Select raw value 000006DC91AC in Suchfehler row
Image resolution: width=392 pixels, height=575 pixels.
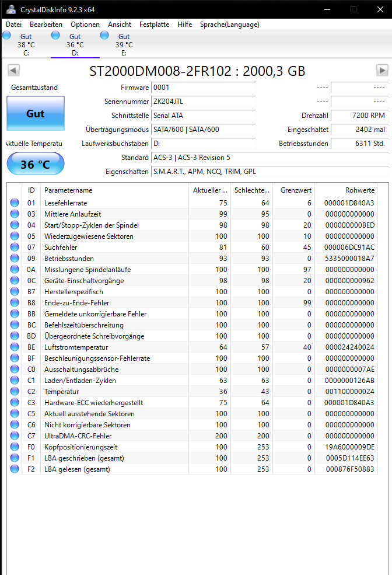pyautogui.click(x=349, y=248)
